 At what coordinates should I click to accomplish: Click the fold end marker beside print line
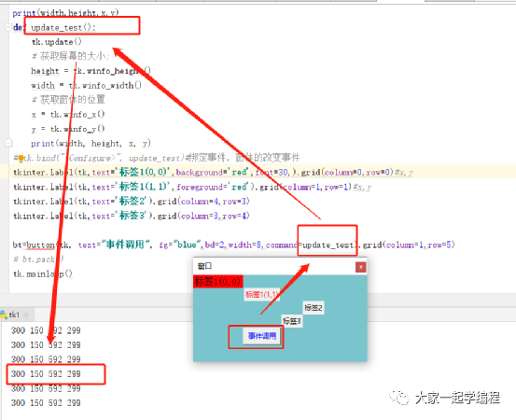[8, 143]
